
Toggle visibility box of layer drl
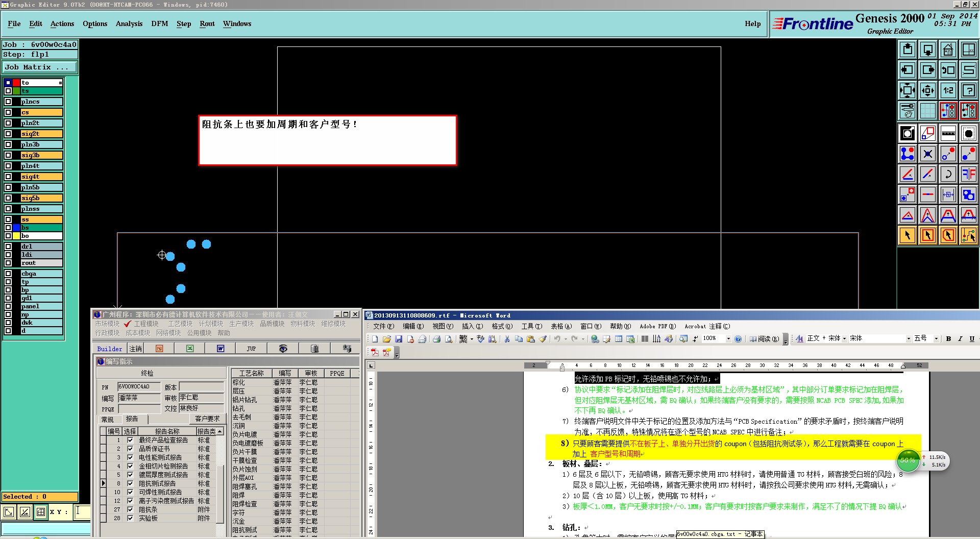click(x=8, y=247)
